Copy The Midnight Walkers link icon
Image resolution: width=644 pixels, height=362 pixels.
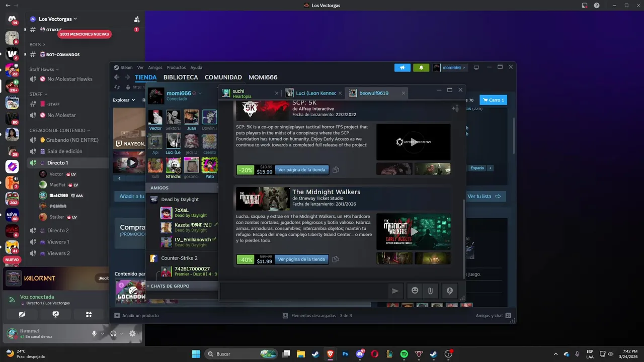click(x=336, y=259)
